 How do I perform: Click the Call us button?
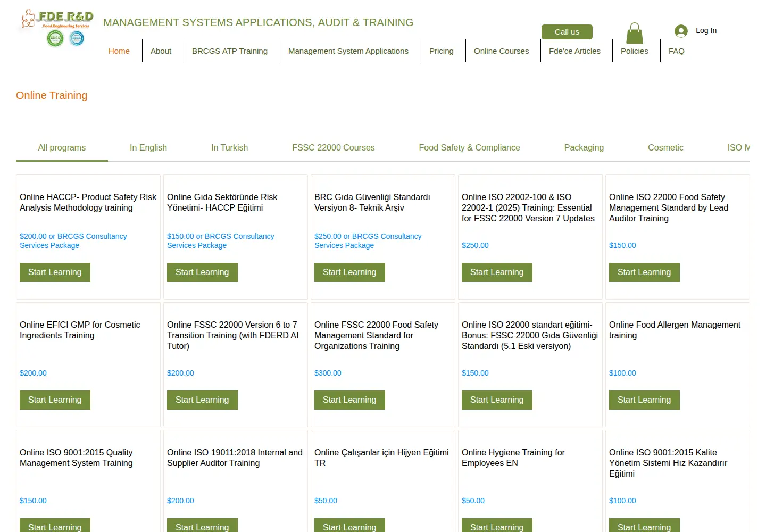click(x=567, y=32)
